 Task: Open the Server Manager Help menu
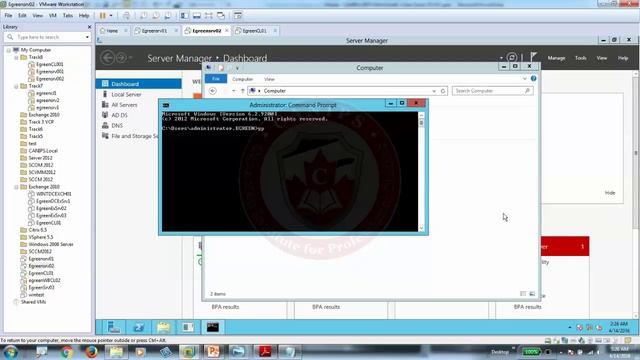pos(623,58)
